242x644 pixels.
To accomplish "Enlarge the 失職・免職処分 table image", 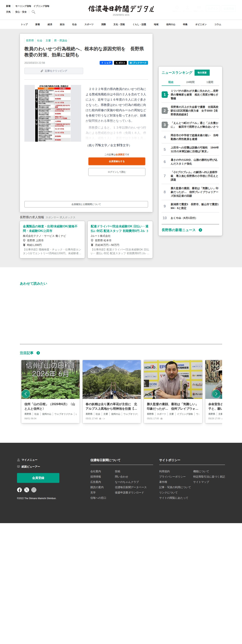I will [53, 113].
